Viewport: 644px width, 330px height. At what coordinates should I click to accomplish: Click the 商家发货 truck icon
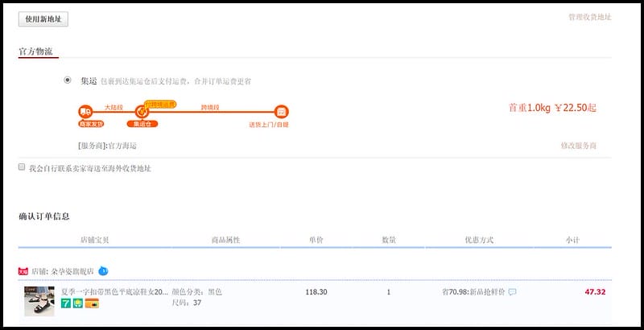(x=85, y=112)
